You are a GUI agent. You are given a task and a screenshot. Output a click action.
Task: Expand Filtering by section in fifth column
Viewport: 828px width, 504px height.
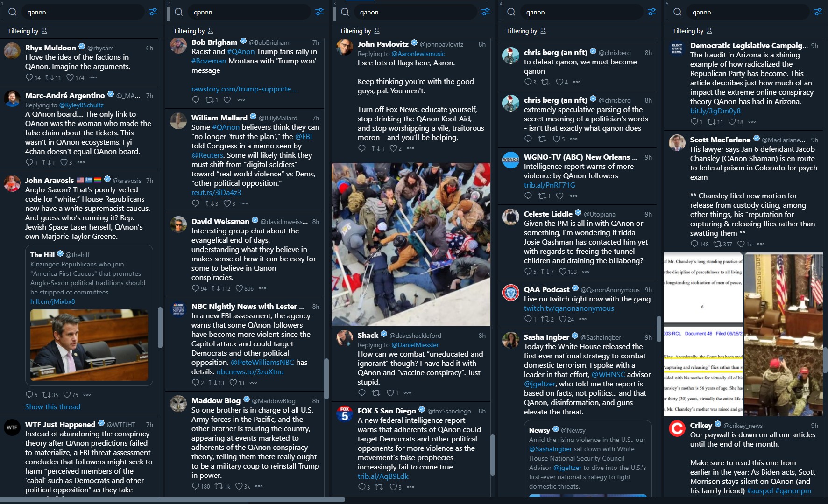tap(693, 31)
